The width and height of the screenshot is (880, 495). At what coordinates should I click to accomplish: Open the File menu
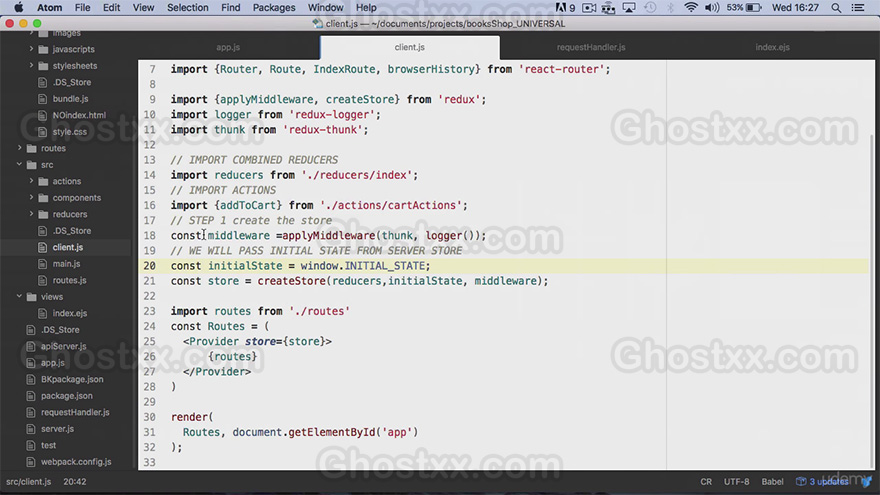tap(82, 7)
